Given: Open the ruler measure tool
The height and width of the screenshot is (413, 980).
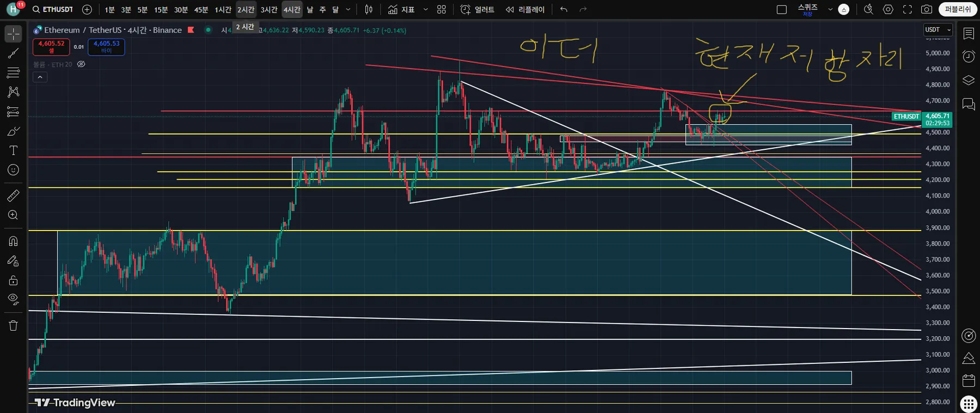Looking at the screenshot, I should click(x=13, y=196).
